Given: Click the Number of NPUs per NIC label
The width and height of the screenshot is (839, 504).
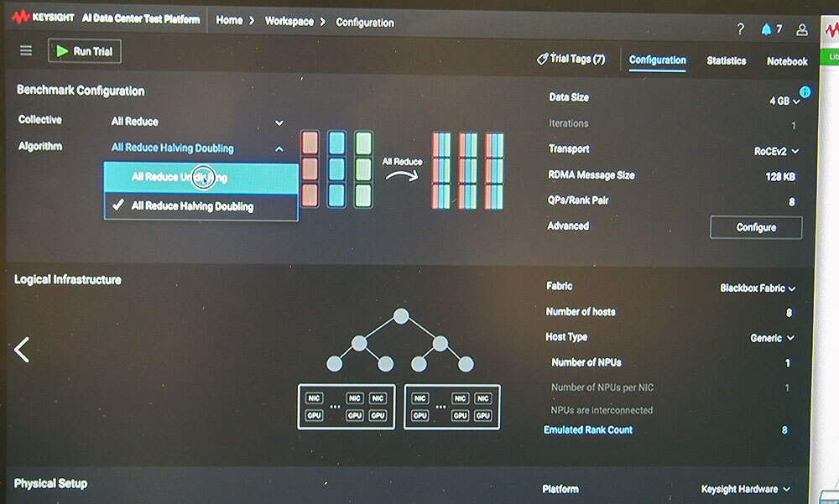Looking at the screenshot, I should coord(602,387).
